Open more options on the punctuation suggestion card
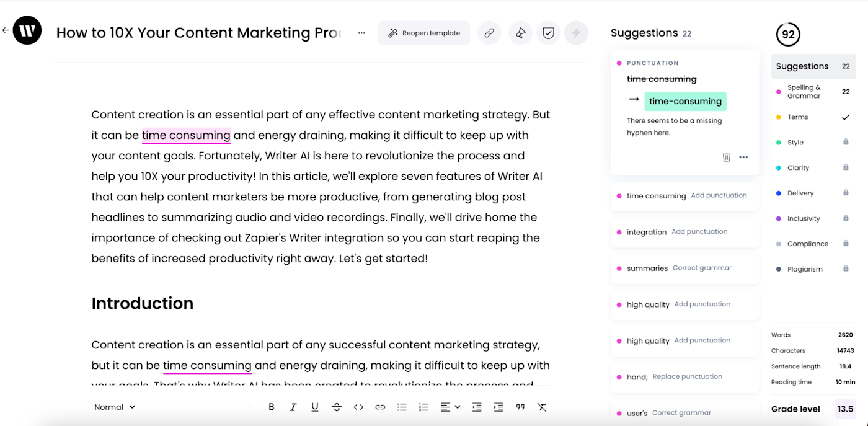This screenshot has height=426, width=868. pyautogui.click(x=743, y=158)
